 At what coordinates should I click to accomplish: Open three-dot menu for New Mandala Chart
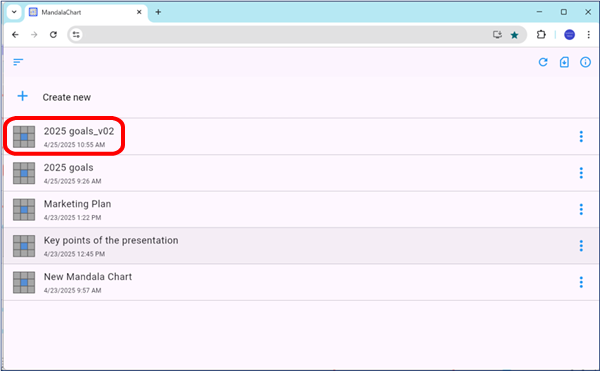tap(581, 282)
